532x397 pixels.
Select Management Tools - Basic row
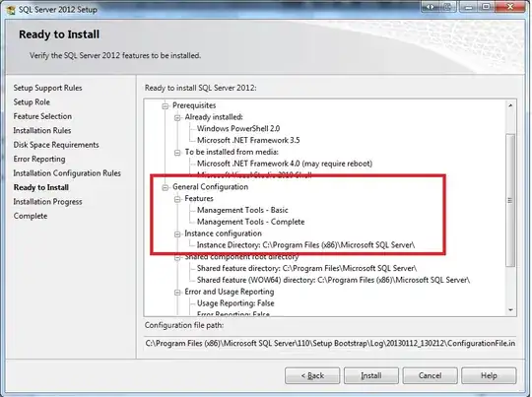pyautogui.click(x=242, y=210)
